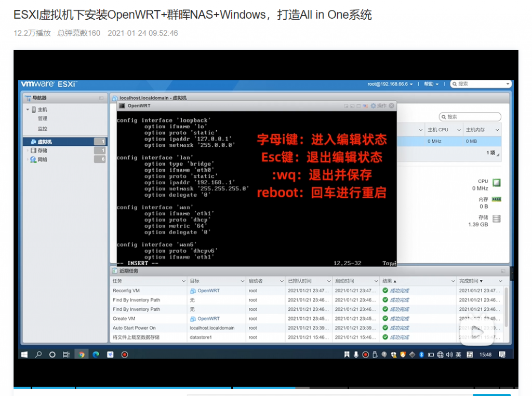Click the gear actions icon in OpenWRT console
Image resolution: width=532 pixels, height=396 pixels.
point(373,106)
